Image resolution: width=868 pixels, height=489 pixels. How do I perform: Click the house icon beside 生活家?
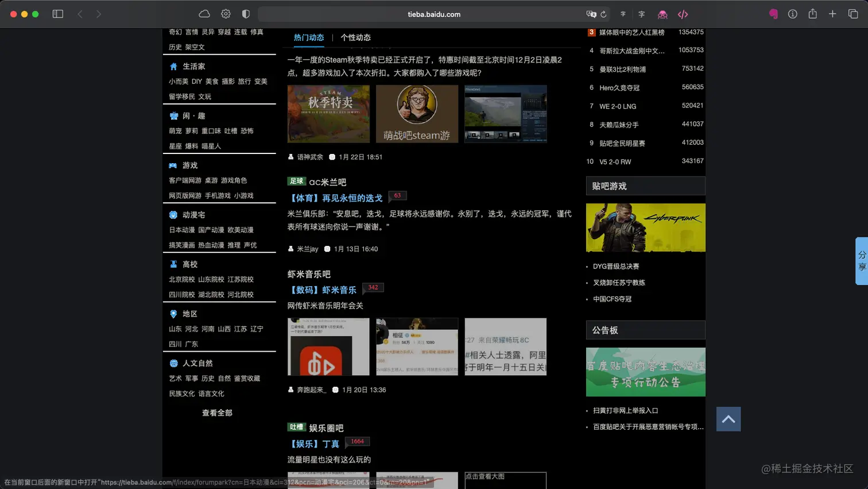173,67
